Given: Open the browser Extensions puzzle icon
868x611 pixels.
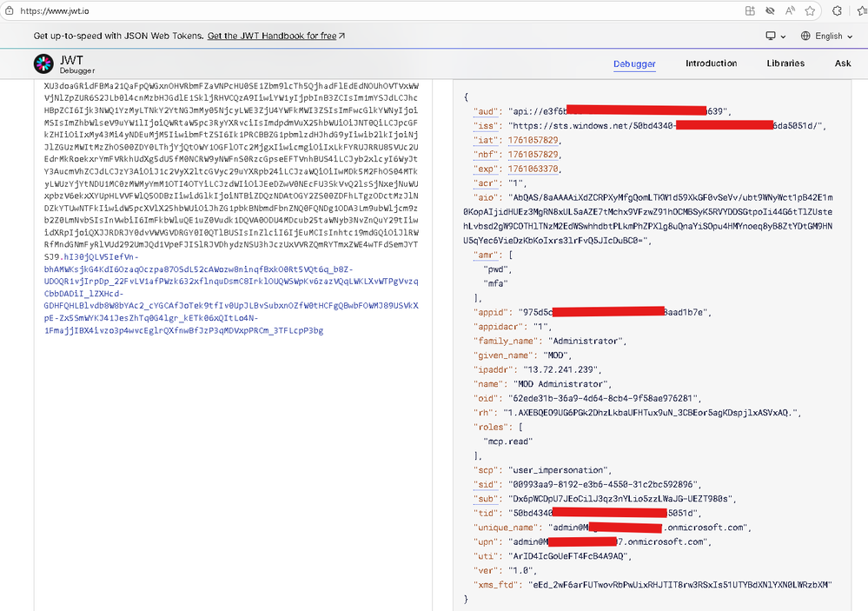Looking at the screenshot, I should (837, 10).
